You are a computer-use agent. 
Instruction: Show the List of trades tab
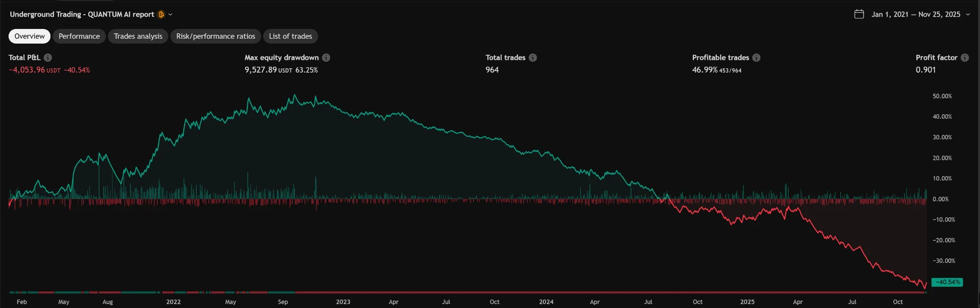(290, 36)
